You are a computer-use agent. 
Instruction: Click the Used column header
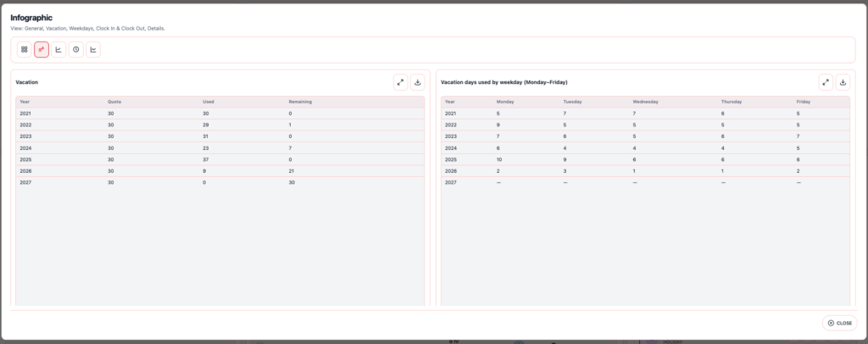(x=209, y=102)
